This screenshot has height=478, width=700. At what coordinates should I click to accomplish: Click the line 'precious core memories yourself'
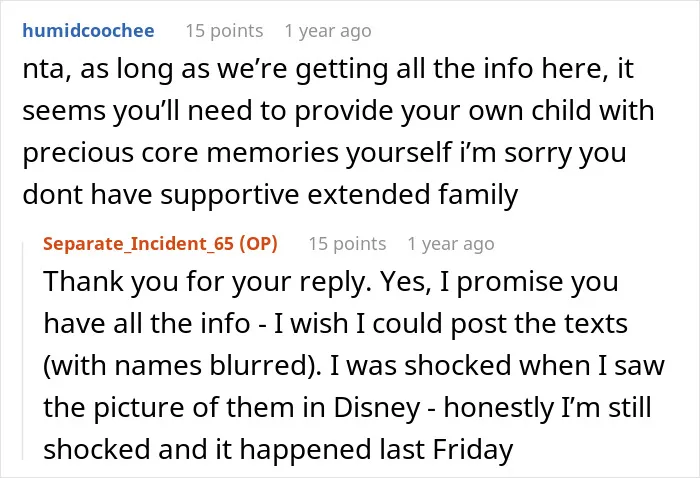(x=324, y=153)
